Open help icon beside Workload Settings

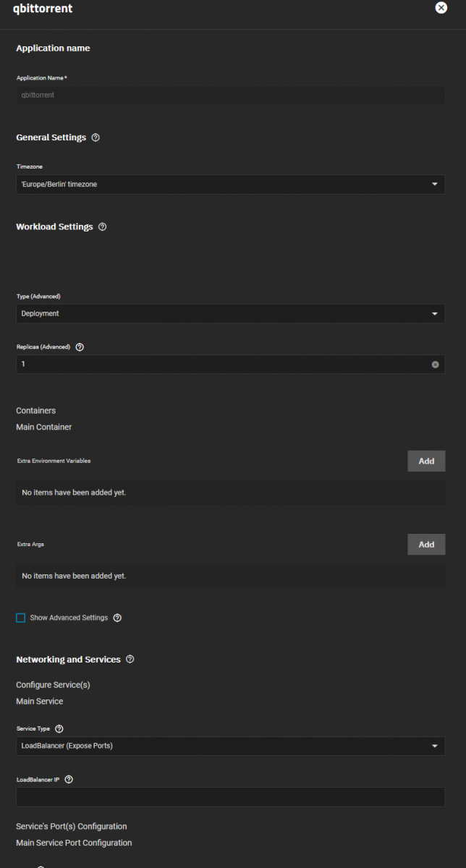pyautogui.click(x=102, y=226)
